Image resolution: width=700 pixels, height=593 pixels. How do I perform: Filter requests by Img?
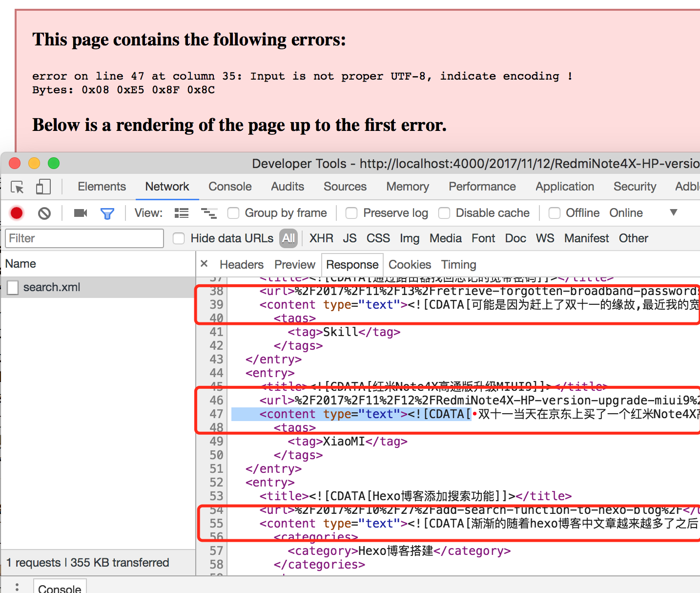pyautogui.click(x=410, y=238)
